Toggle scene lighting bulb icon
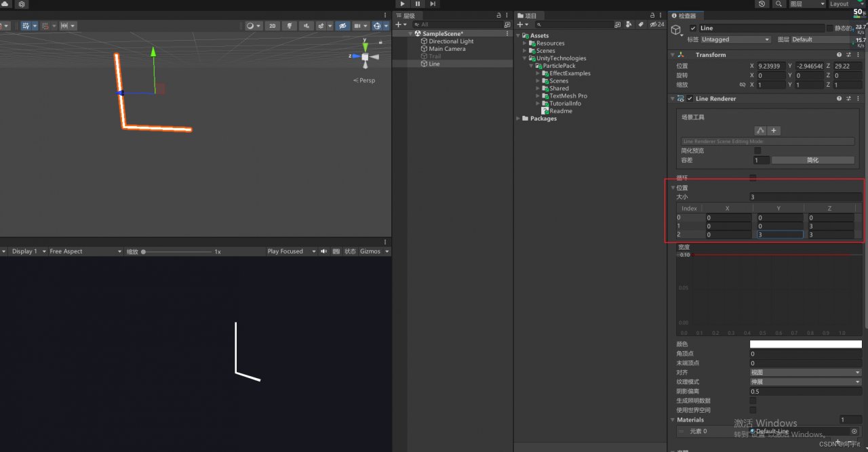 point(290,26)
